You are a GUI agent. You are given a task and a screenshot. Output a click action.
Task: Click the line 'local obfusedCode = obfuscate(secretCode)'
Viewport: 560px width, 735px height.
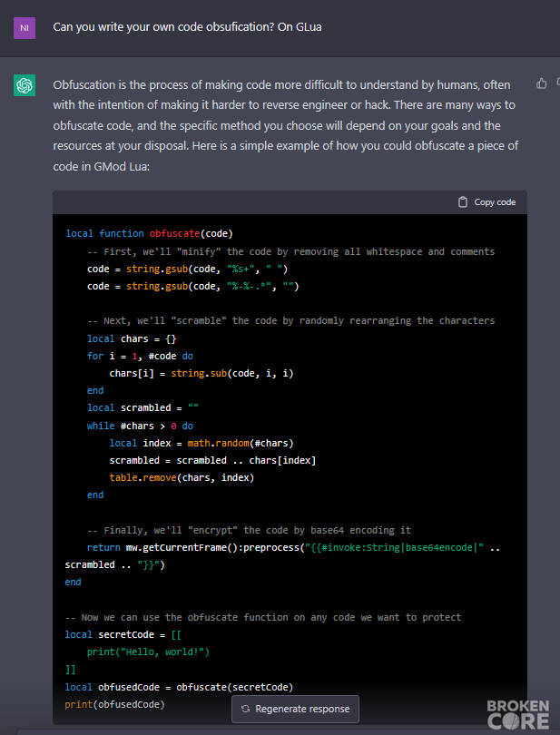pos(179,687)
